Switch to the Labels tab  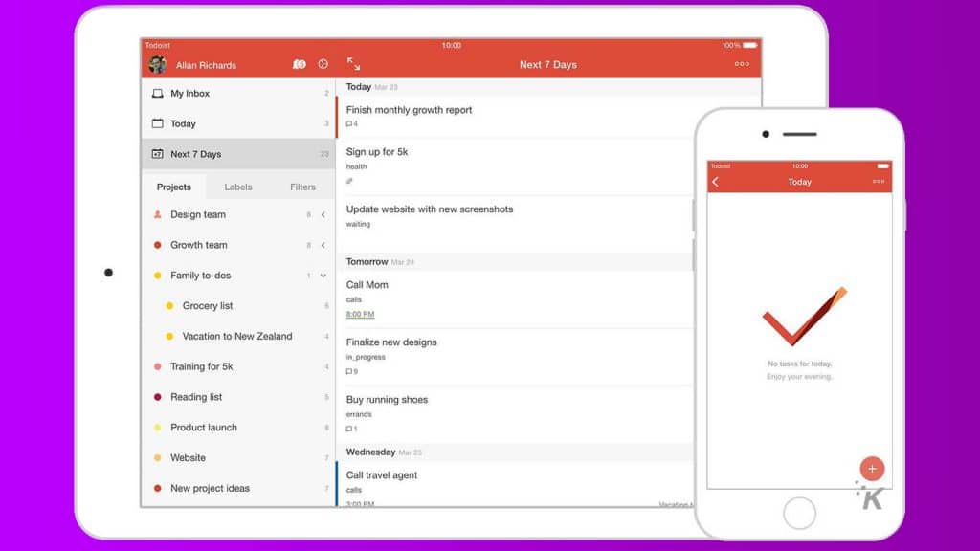pos(238,187)
